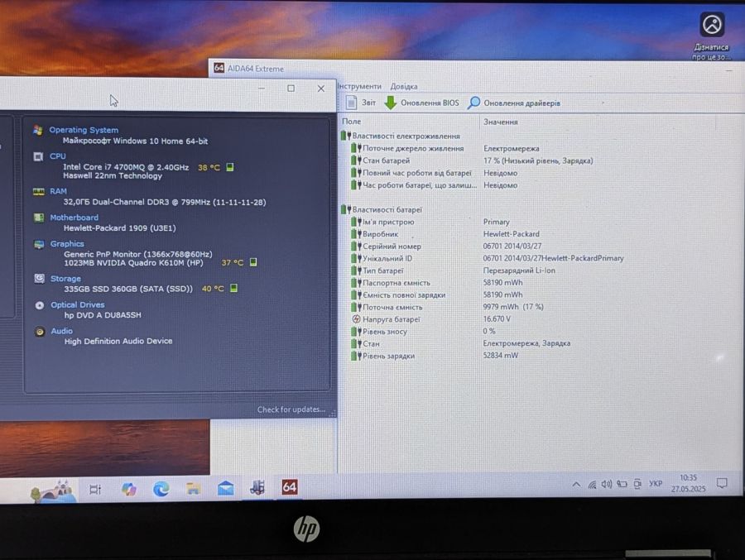
Task: Click the CPU chip icon
Action: (38, 156)
